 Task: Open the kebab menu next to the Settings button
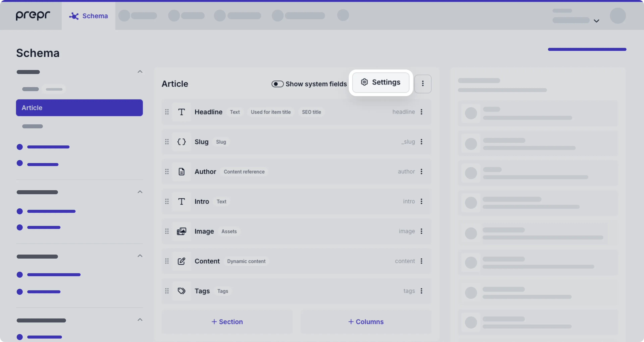click(423, 84)
